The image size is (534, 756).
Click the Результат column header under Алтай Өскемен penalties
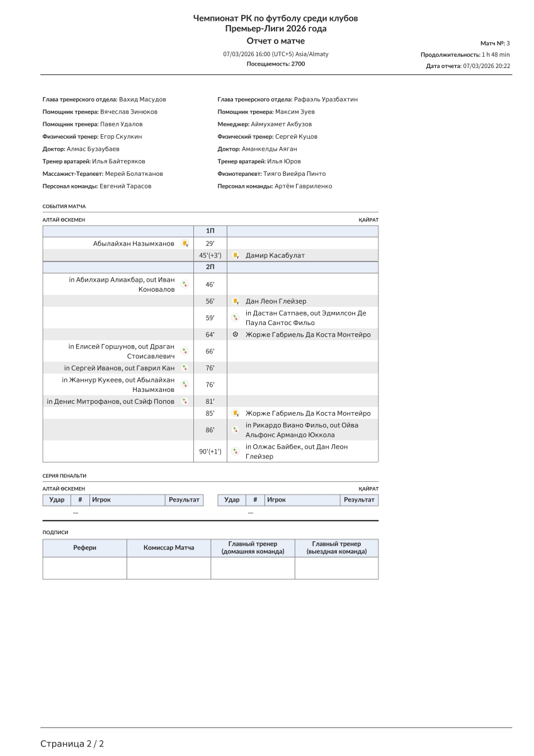tap(184, 500)
